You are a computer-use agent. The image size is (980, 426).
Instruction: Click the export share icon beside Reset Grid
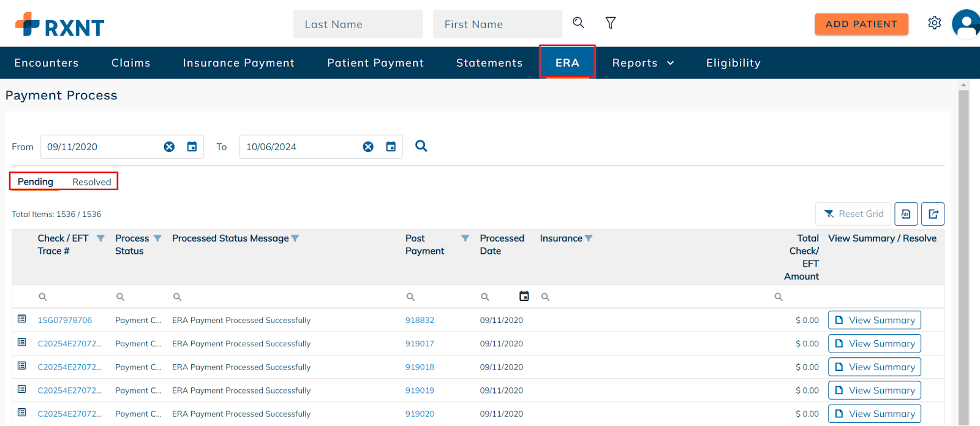click(933, 214)
